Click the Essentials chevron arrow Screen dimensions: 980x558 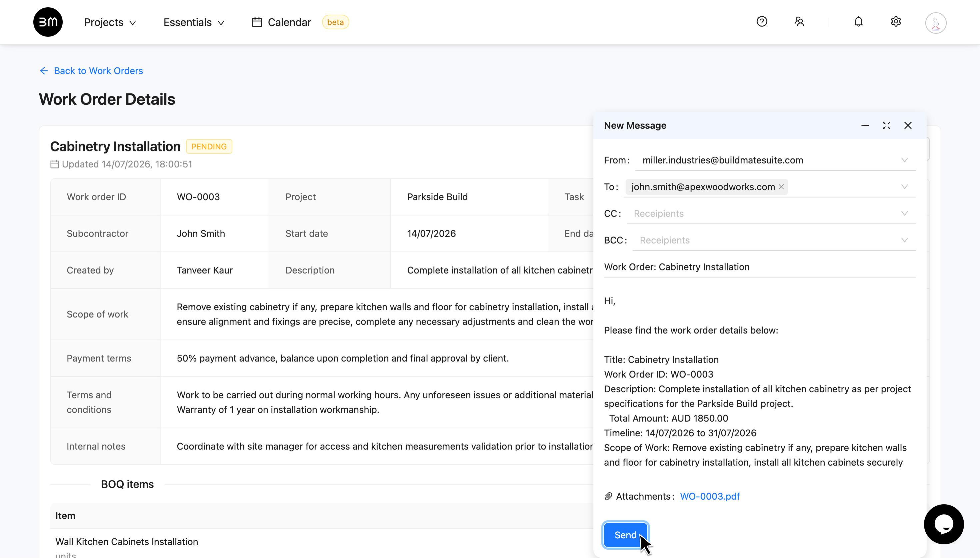(x=221, y=23)
